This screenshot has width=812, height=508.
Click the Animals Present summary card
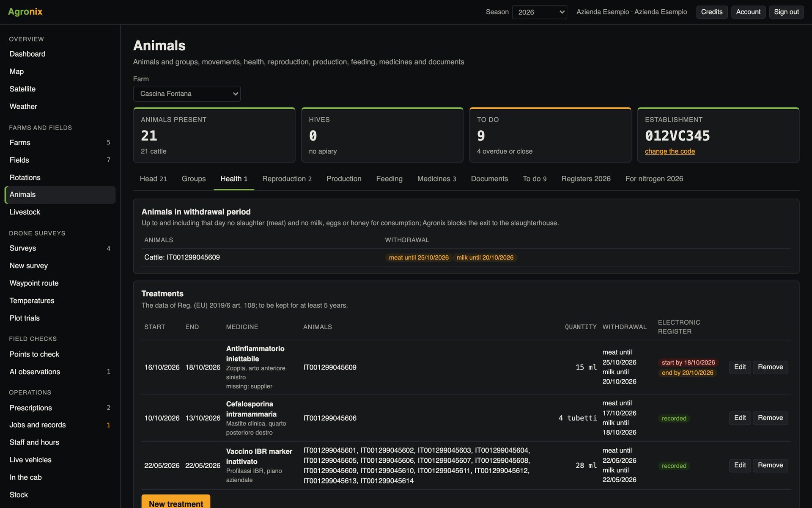(x=214, y=135)
